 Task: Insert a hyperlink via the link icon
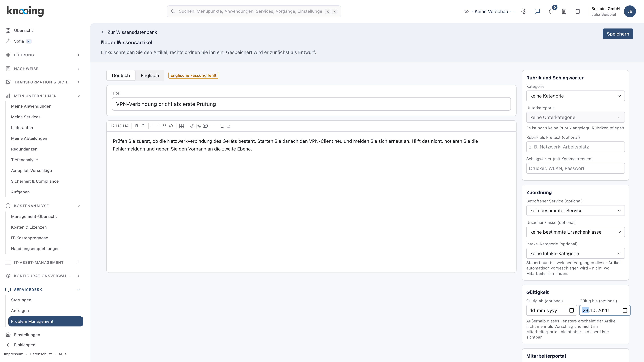pos(192,126)
